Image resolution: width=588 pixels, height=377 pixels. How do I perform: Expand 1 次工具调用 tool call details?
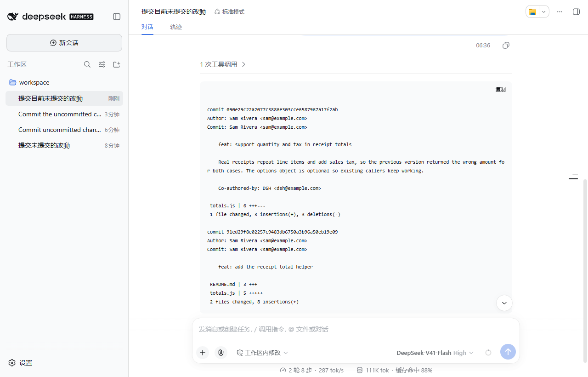coord(223,64)
